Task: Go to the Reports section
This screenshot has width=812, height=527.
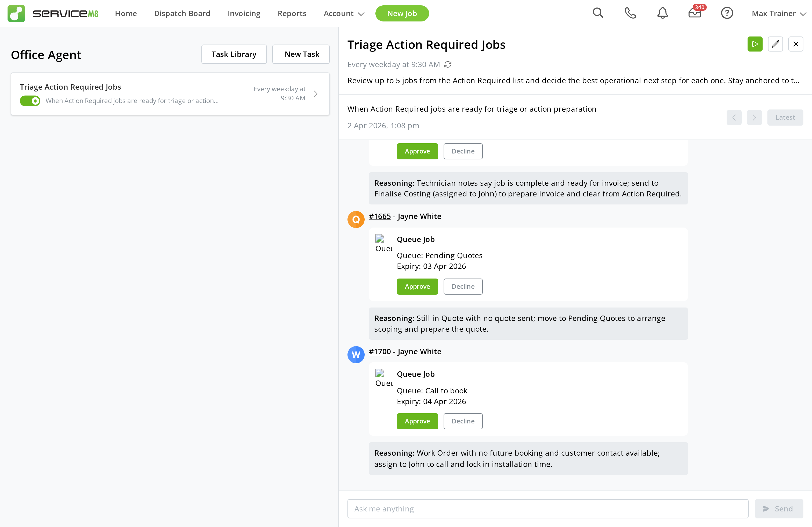Action: click(292, 13)
